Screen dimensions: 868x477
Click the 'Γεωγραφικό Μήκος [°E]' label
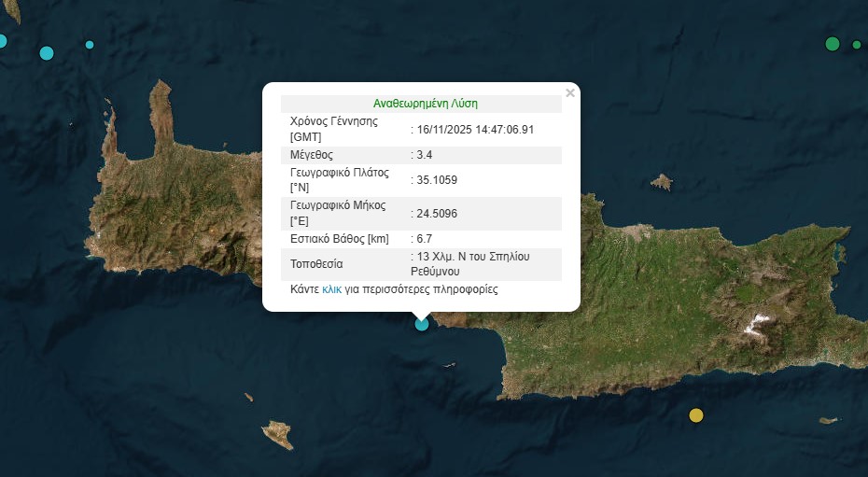tap(338, 213)
